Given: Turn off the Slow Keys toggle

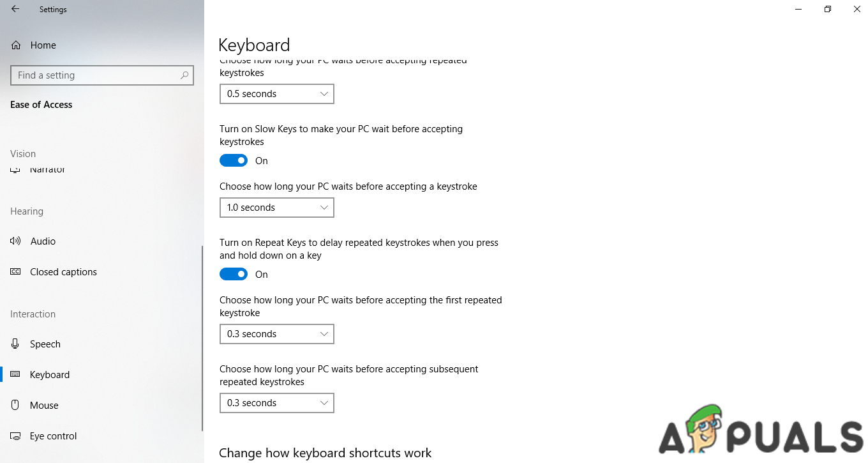Looking at the screenshot, I should click(x=234, y=161).
